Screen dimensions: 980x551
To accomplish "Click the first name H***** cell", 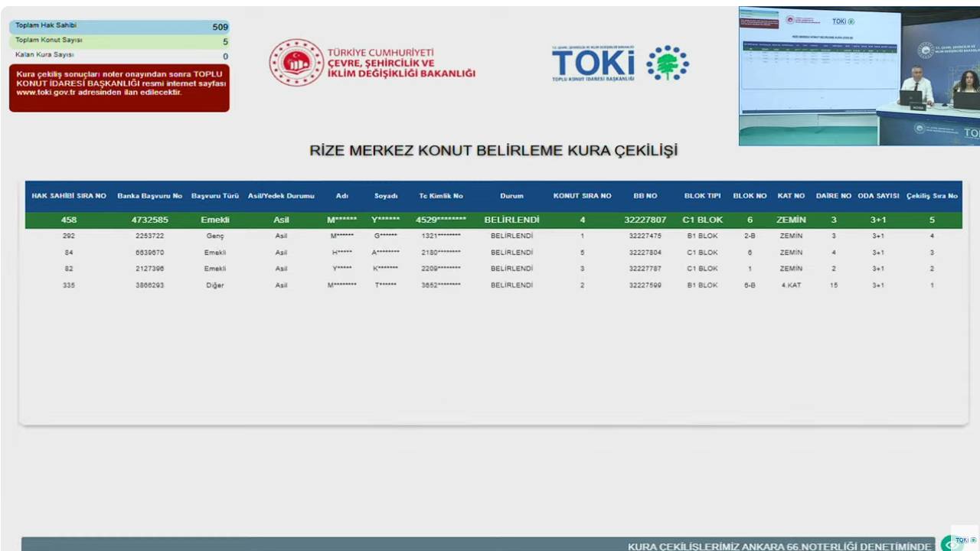I will [x=342, y=253].
